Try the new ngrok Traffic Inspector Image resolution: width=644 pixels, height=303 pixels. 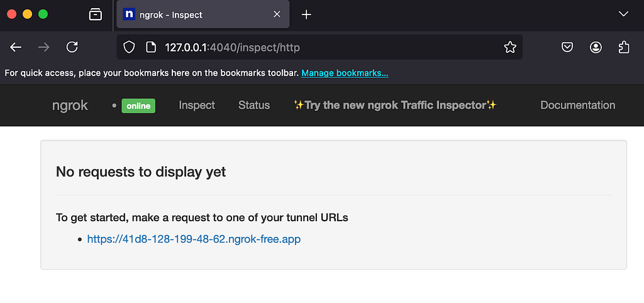pos(395,105)
